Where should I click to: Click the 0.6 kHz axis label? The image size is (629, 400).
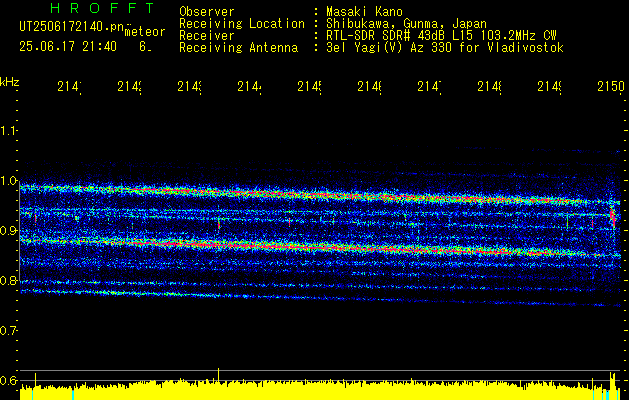(x=8, y=380)
